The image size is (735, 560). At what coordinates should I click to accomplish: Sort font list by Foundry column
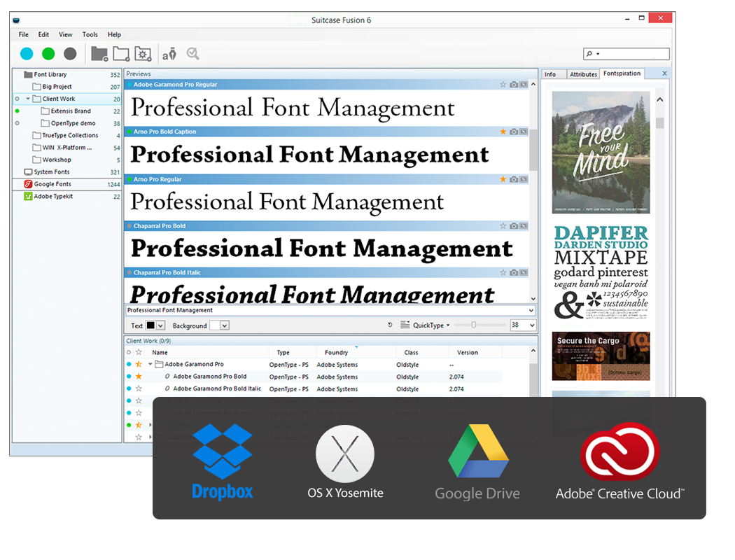[x=336, y=353]
